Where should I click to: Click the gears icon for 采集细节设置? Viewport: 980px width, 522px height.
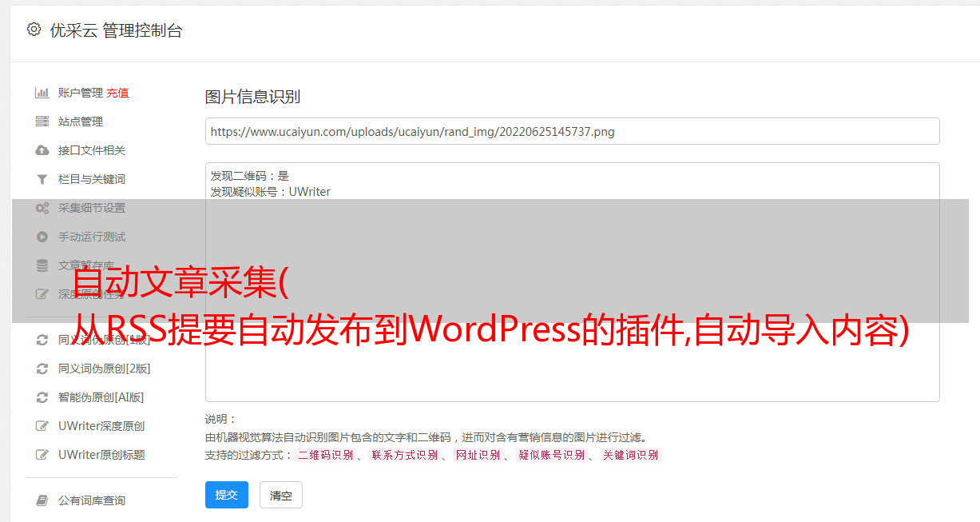click(42, 208)
